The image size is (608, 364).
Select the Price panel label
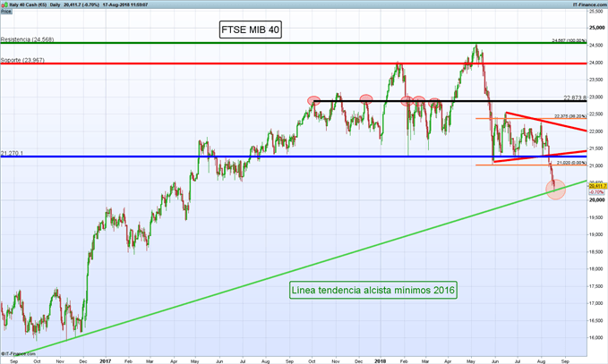click(5, 12)
